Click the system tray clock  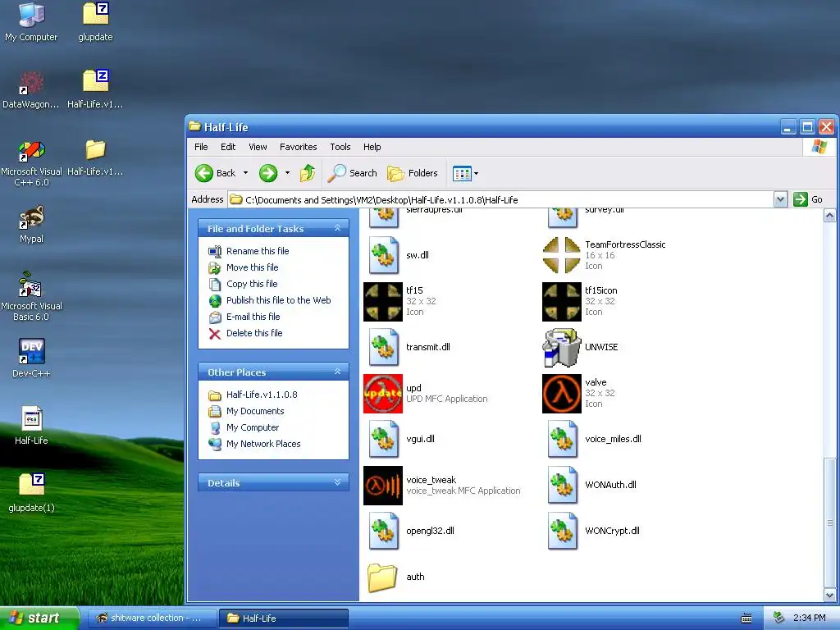pos(809,619)
